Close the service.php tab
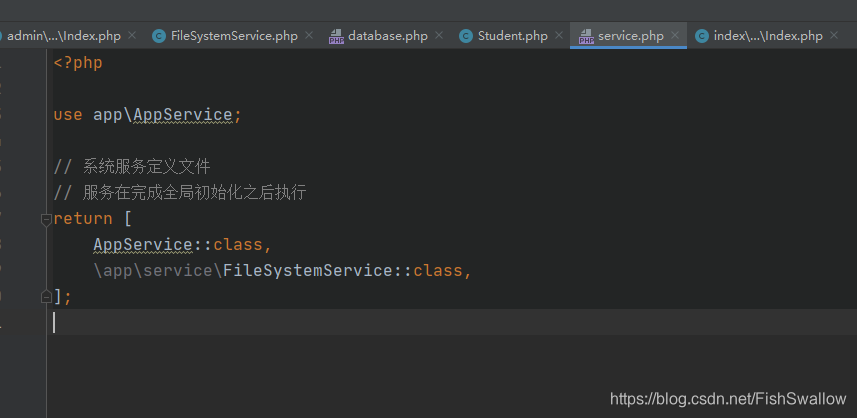The height and width of the screenshot is (418, 857). (x=674, y=36)
